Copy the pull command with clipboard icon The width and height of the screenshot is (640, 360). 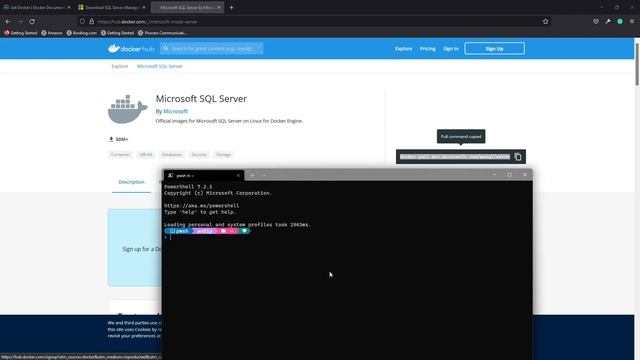(518, 157)
